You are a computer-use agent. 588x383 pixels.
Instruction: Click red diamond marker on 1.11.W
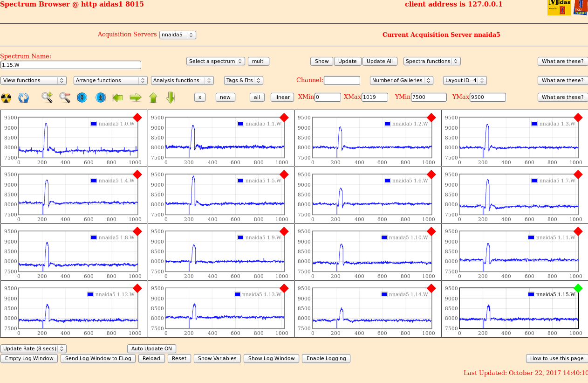(578, 231)
